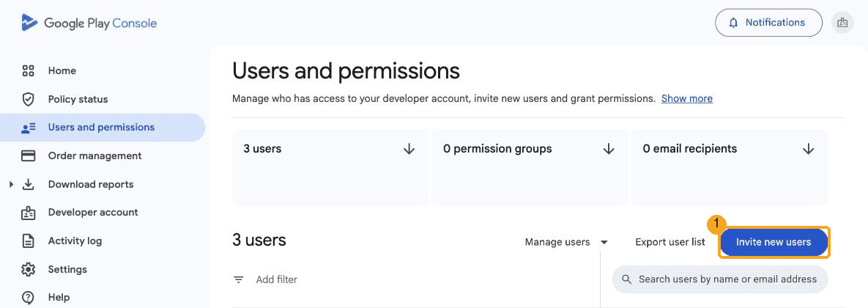Open Help from the sidebar
Screen dimensions: 868x308
103,297
